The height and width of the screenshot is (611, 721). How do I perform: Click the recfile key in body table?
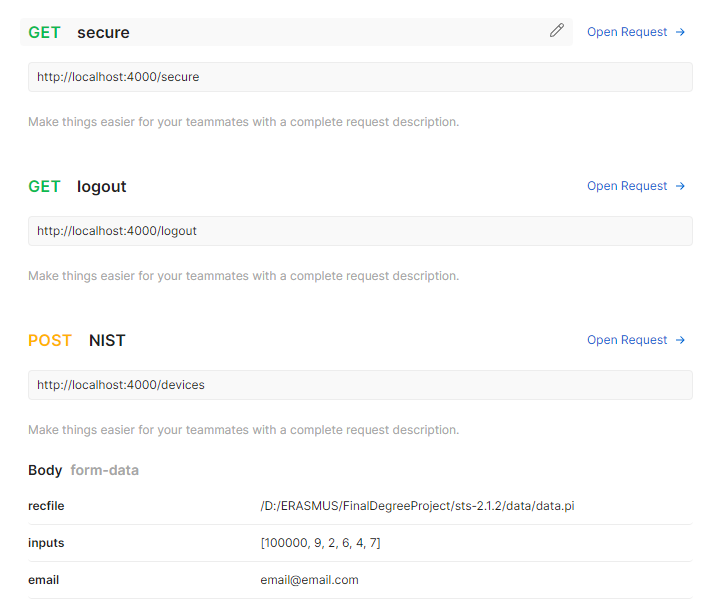(x=46, y=506)
